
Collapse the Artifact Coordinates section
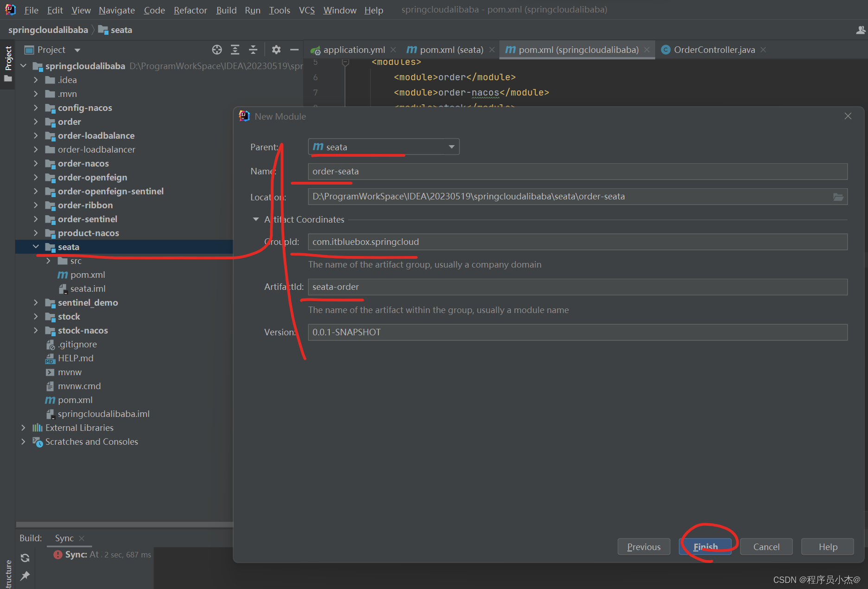[255, 219]
